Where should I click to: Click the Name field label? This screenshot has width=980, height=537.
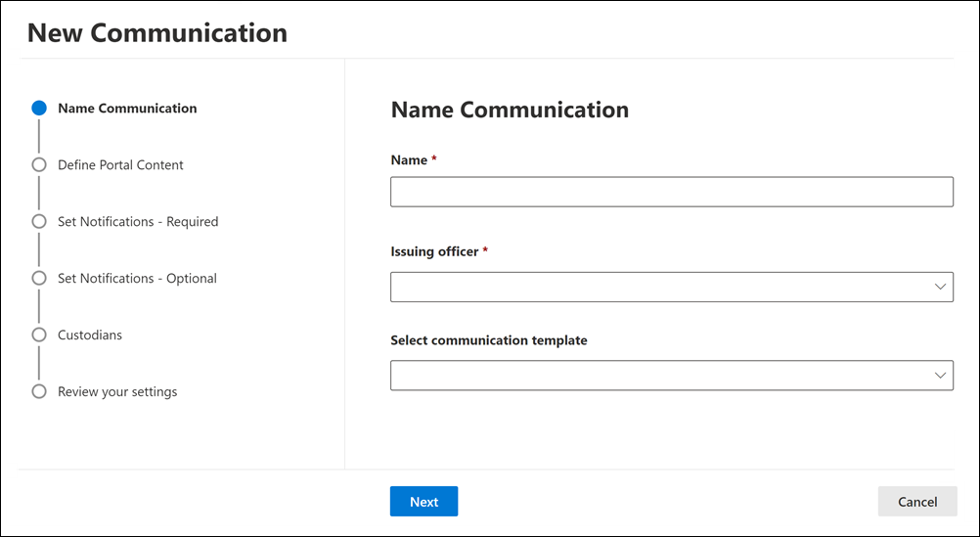(x=409, y=160)
